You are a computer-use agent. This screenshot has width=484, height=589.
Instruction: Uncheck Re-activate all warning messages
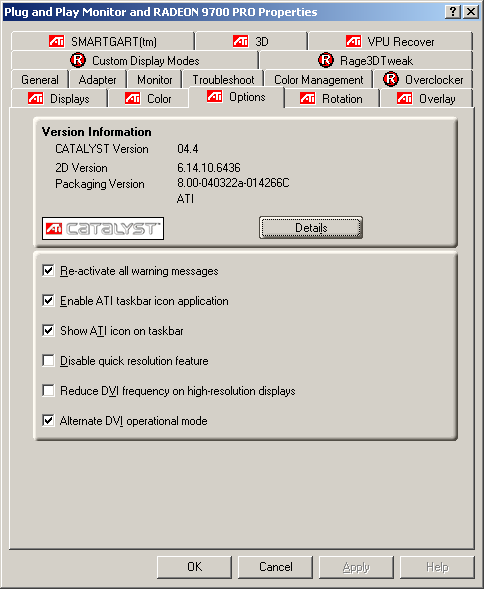(48, 270)
